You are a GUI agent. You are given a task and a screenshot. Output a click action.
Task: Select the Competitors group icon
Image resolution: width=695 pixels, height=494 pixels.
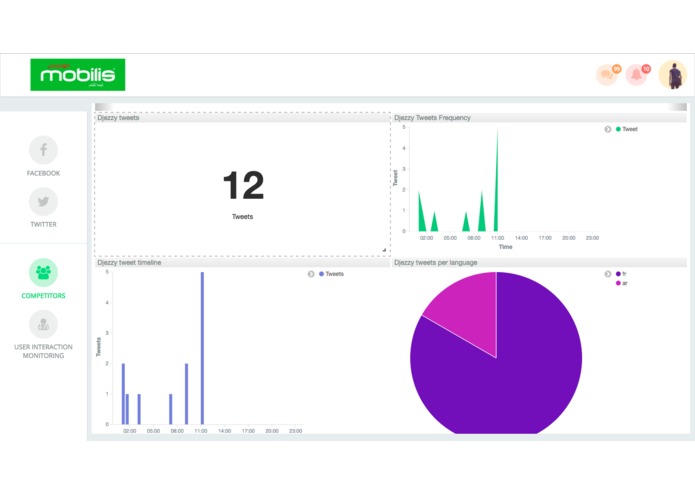click(x=43, y=272)
